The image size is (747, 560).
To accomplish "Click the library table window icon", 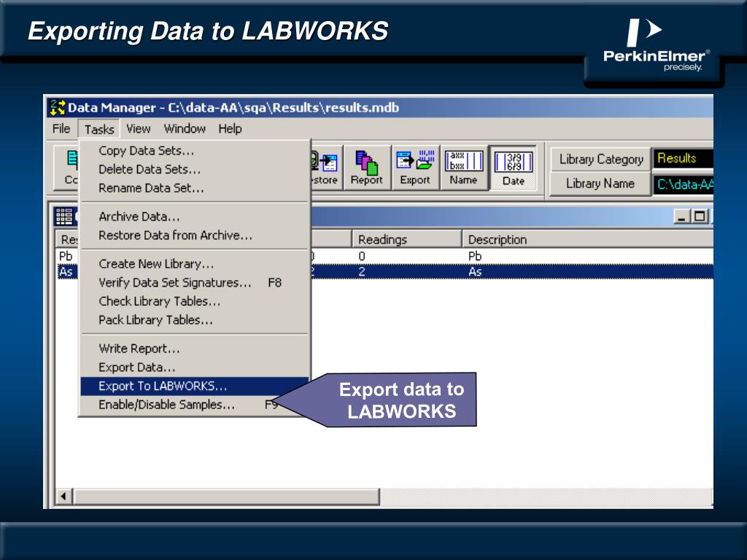I will click(x=64, y=217).
